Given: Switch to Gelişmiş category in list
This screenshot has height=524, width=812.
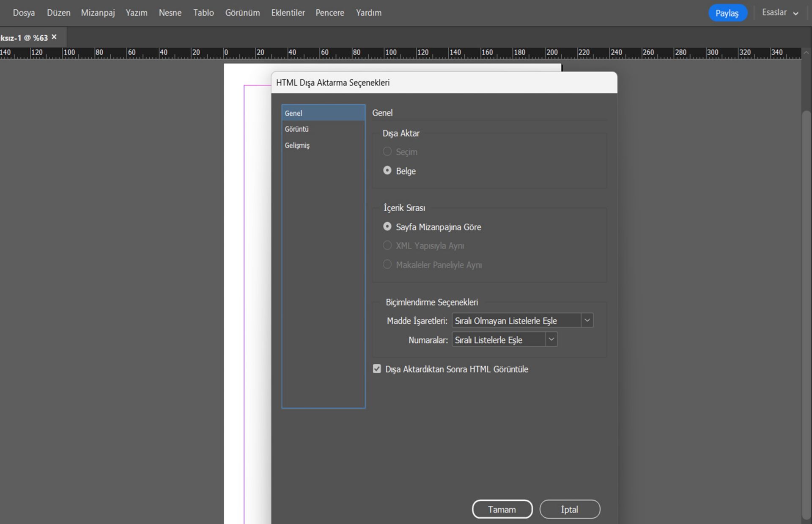Looking at the screenshot, I should click(297, 145).
